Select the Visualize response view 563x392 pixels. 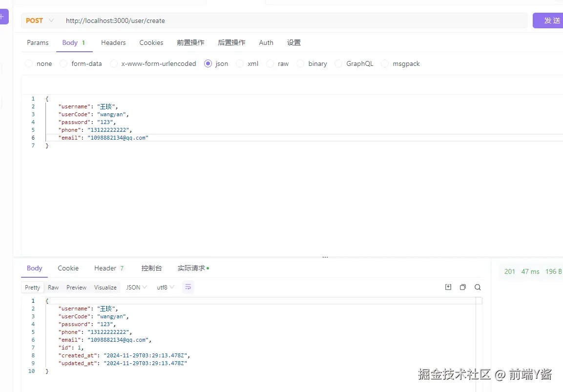coord(105,287)
